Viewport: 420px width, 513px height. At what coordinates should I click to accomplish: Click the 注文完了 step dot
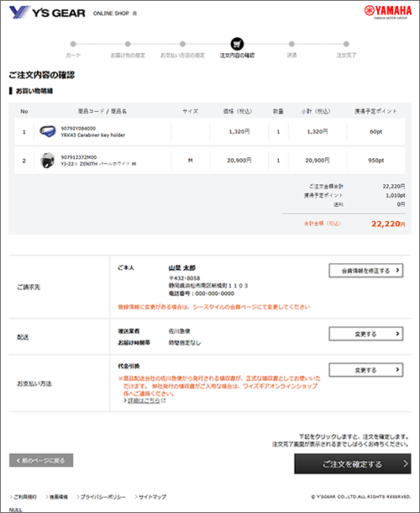pyautogui.click(x=346, y=44)
